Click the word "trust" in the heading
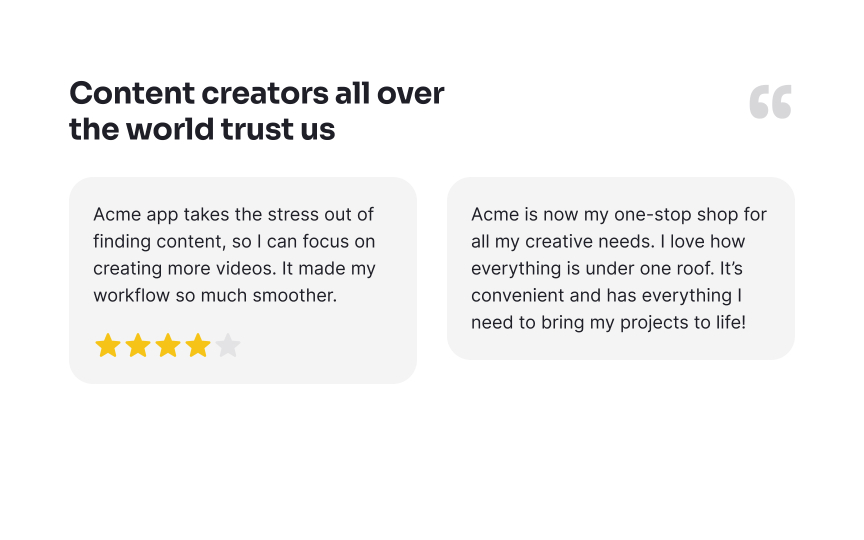This screenshot has height=540, width=864. tap(257, 129)
